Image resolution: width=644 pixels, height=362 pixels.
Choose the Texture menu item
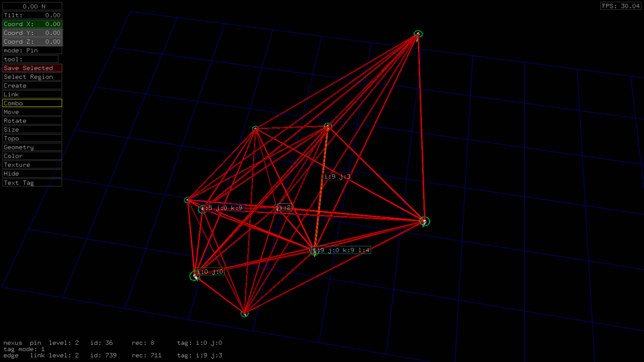point(32,165)
